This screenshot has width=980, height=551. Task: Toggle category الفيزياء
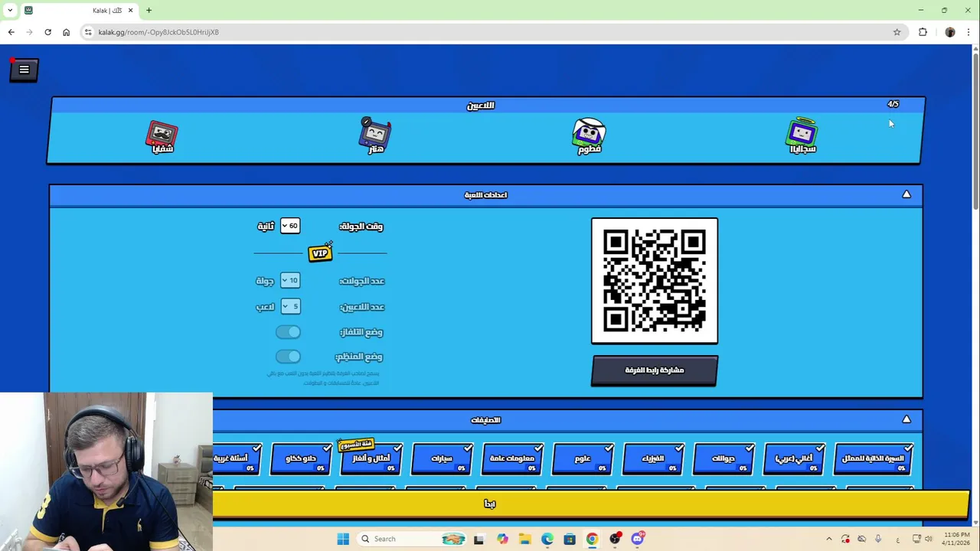(x=653, y=458)
